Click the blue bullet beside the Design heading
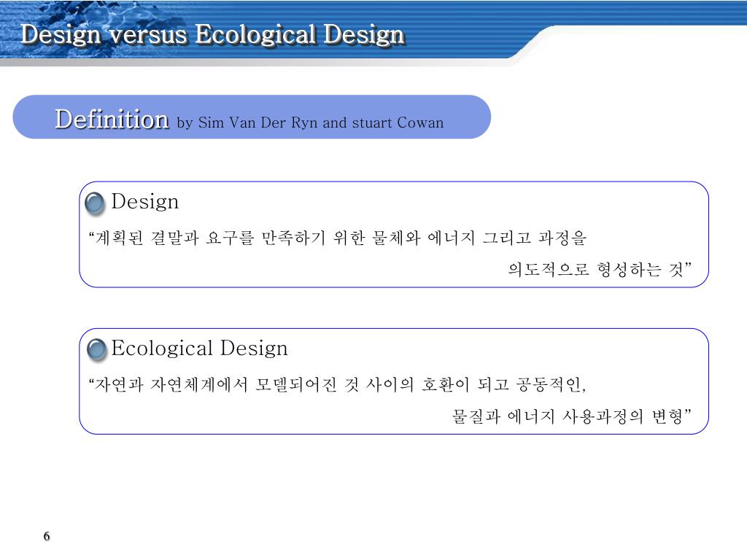The width and height of the screenshot is (747, 560). pyautogui.click(x=94, y=203)
